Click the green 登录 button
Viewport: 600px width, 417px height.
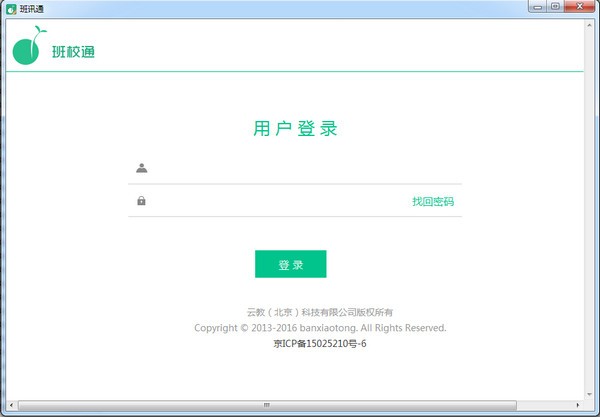tap(291, 264)
